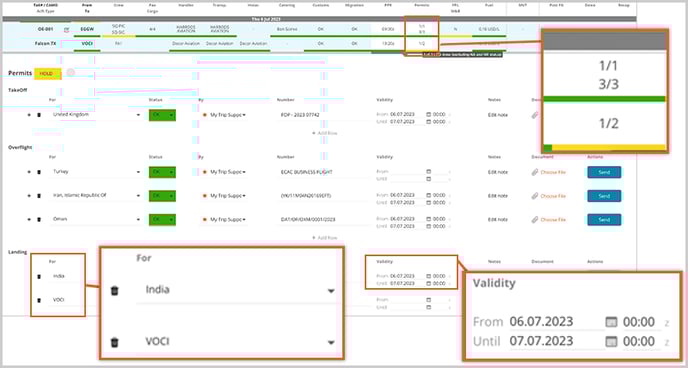The height and width of the screenshot is (368, 688).
Task: Open the Catering column header
Action: click(287, 5)
